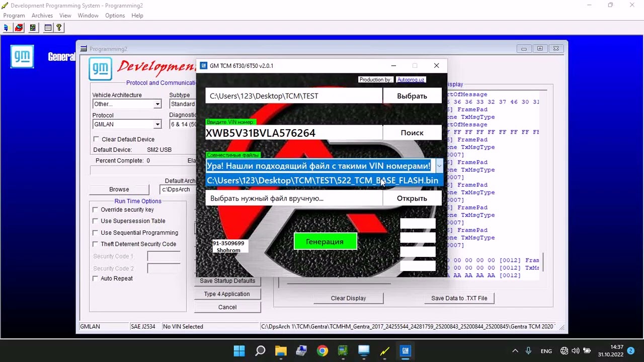Click the printer-like device icon in the taskbar
This screenshot has width=644, height=362.
click(x=301, y=351)
